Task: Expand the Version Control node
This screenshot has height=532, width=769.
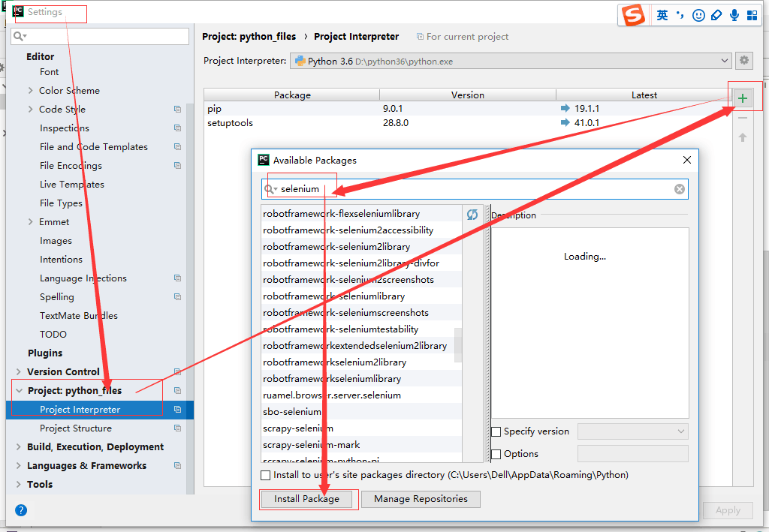Action: click(19, 372)
